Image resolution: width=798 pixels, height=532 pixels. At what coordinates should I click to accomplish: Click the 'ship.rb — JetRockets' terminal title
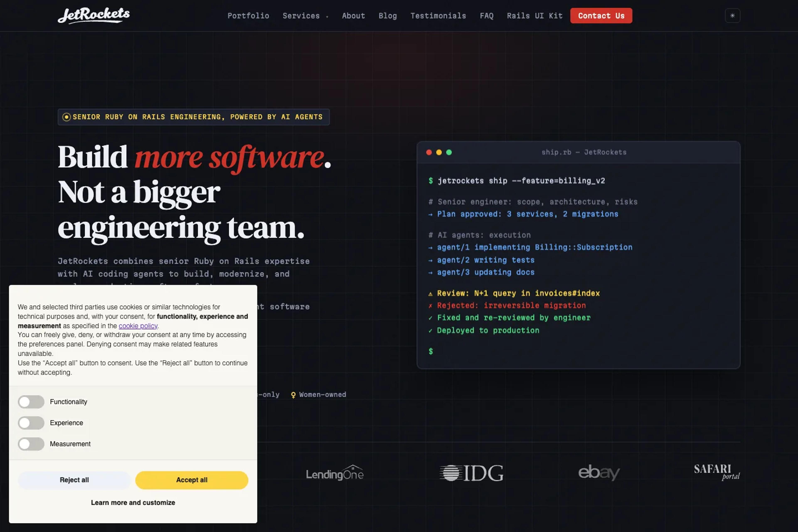point(584,152)
